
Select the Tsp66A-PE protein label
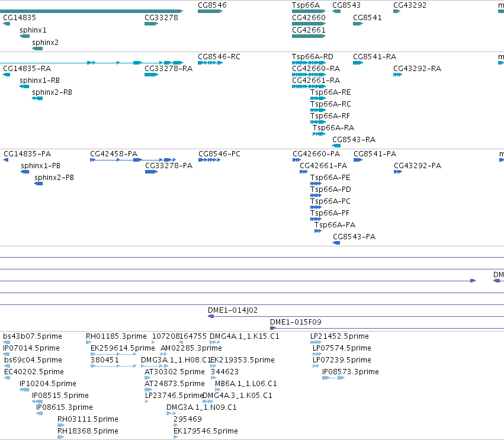(330, 178)
